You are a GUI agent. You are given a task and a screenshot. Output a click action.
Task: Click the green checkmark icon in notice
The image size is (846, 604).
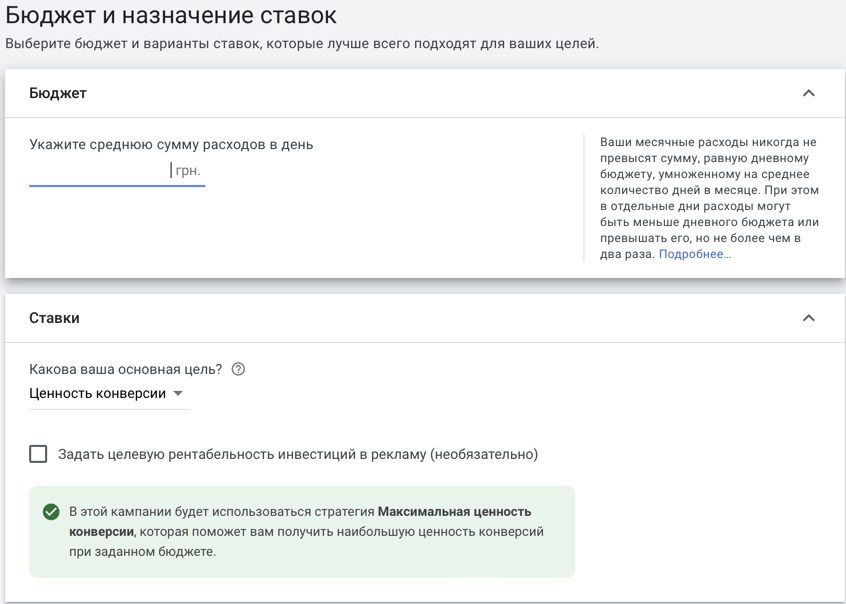(x=51, y=512)
